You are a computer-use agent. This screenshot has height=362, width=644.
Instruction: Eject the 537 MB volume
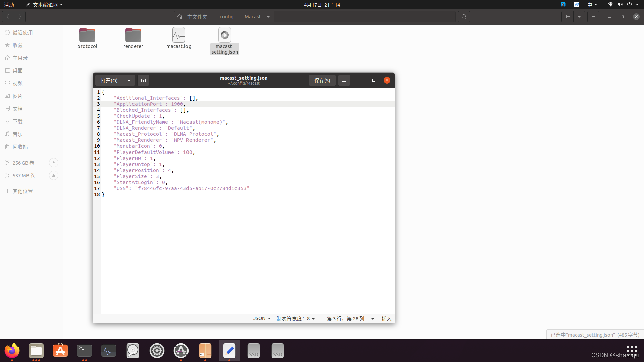click(x=53, y=176)
